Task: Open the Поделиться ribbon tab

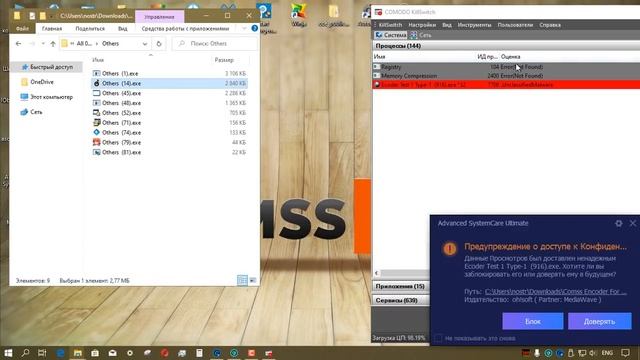Action: 90,29
